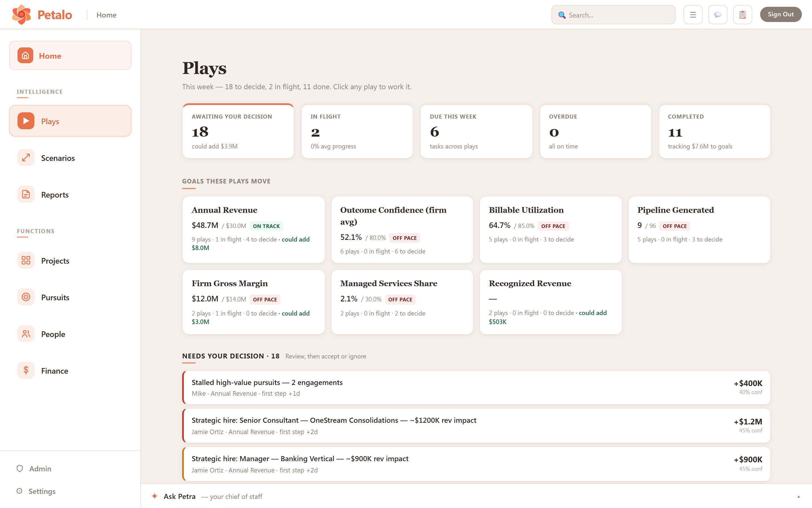
Task: Go to Scenarios section
Action: 70,157
